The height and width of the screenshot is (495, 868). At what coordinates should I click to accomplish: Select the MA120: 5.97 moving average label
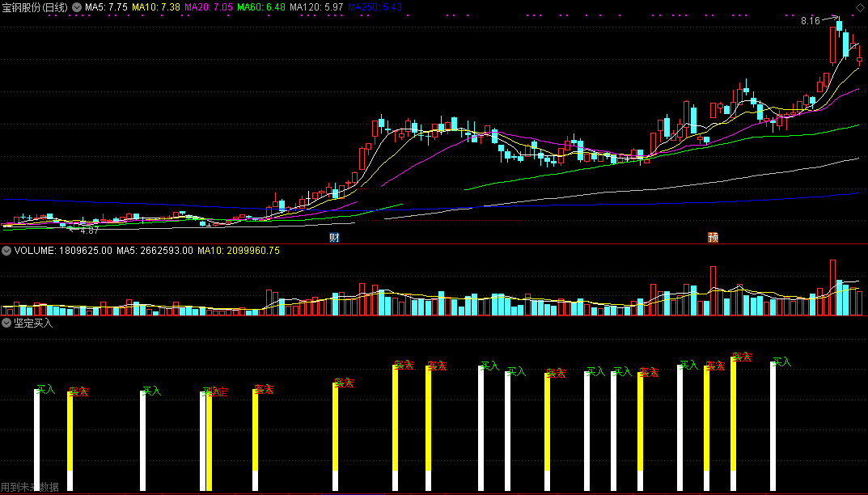click(x=316, y=7)
